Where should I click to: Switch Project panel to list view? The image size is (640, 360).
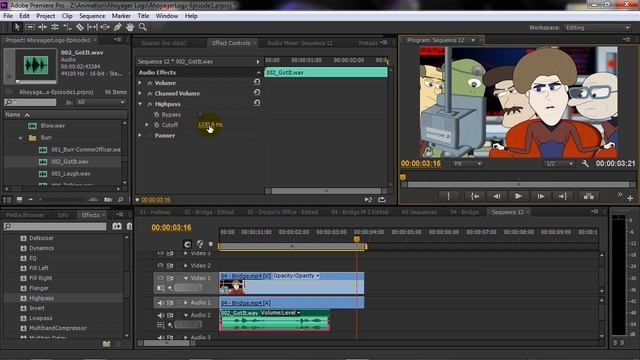click(x=7, y=200)
